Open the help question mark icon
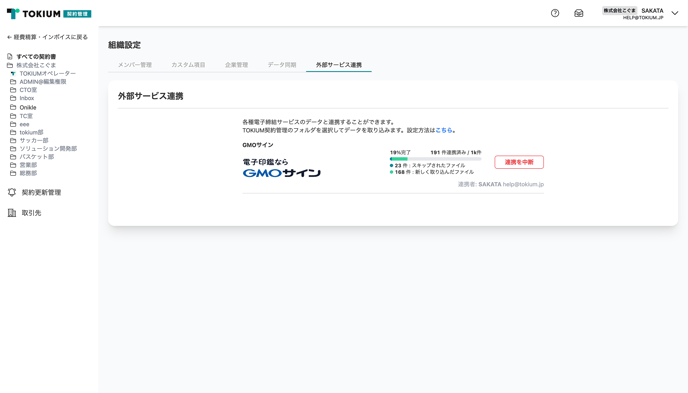This screenshot has height=393, width=688. point(555,13)
